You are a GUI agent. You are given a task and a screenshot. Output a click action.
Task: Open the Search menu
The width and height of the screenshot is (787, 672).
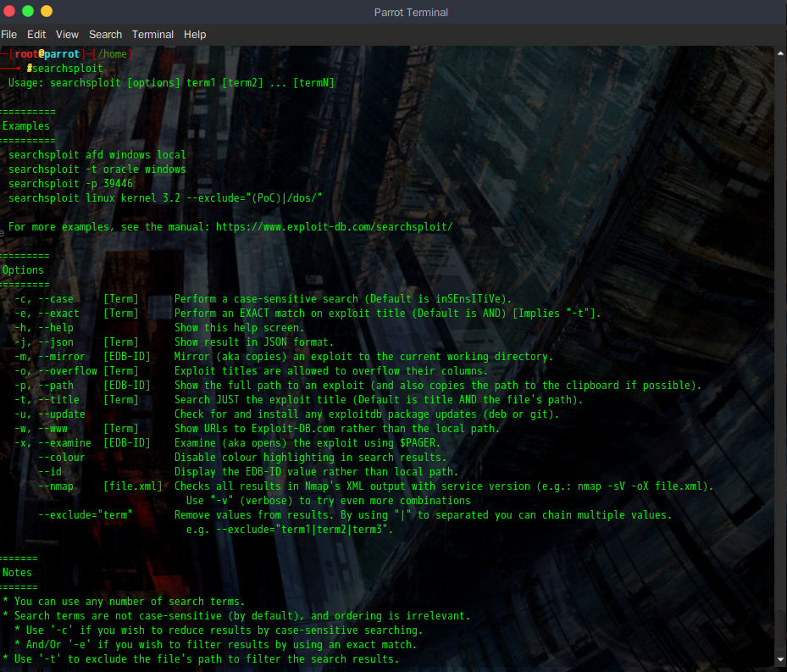pos(105,34)
